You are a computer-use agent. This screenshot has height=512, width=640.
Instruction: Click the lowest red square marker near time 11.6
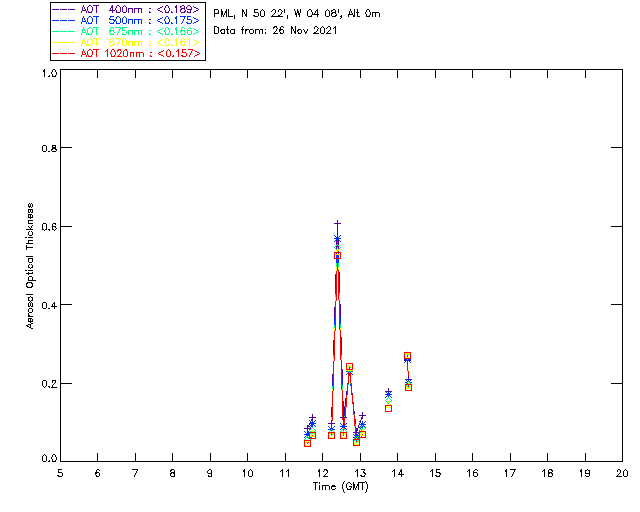pos(307,443)
